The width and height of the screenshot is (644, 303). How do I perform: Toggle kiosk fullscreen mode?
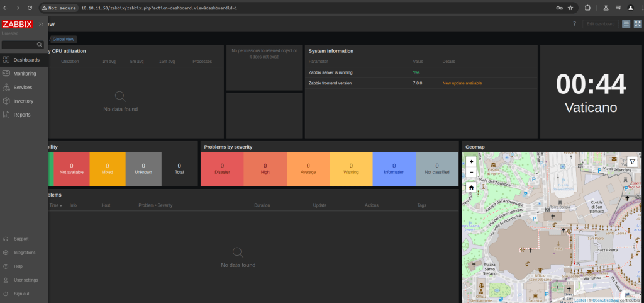click(637, 24)
